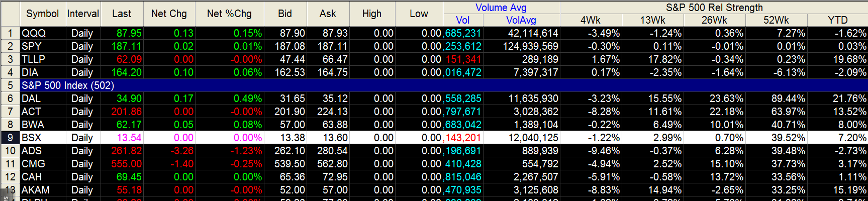The image size is (868, 201).
Task: Click the 4Wk column header
Action: click(591, 20)
